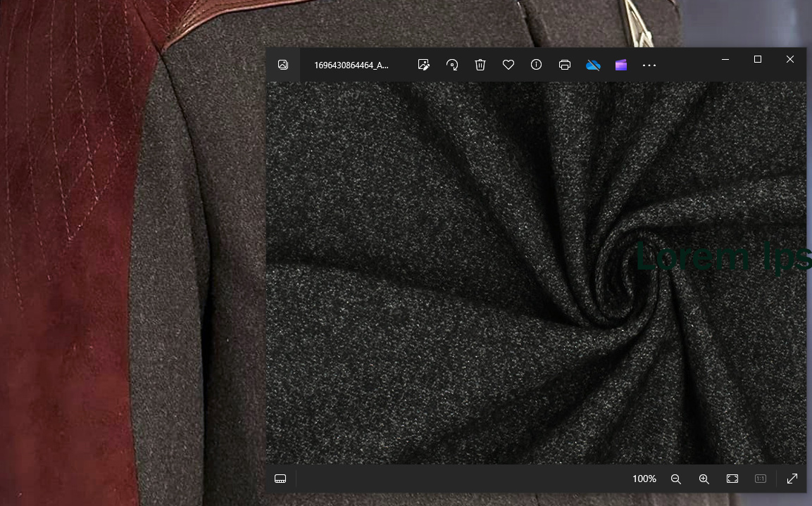Delete the photo using trash icon
Image resolution: width=812 pixels, height=506 pixels.
tap(480, 65)
